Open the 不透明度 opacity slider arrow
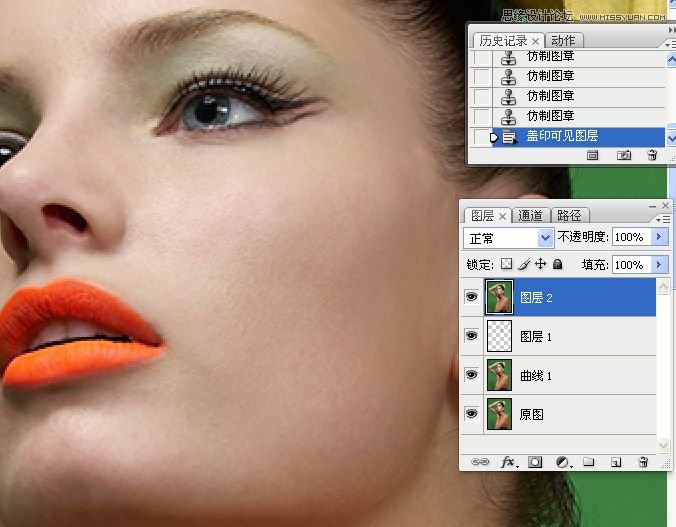This screenshot has height=527, width=676. pos(659,237)
